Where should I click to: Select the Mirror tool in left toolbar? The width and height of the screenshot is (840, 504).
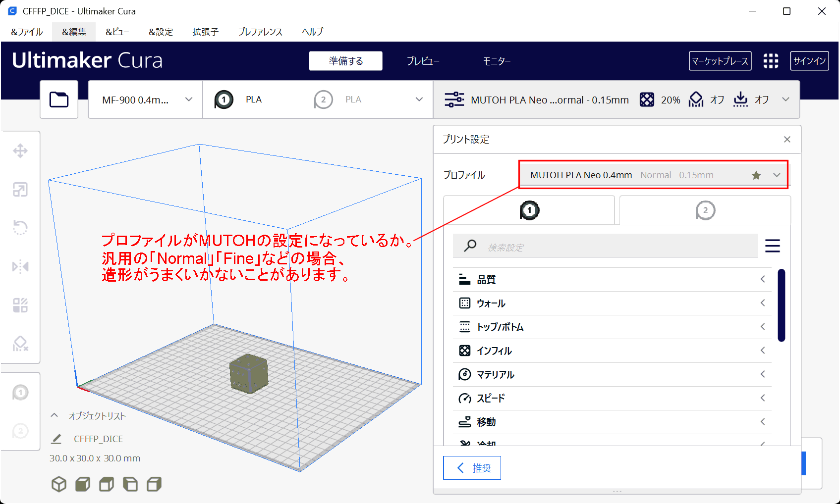pyautogui.click(x=20, y=267)
